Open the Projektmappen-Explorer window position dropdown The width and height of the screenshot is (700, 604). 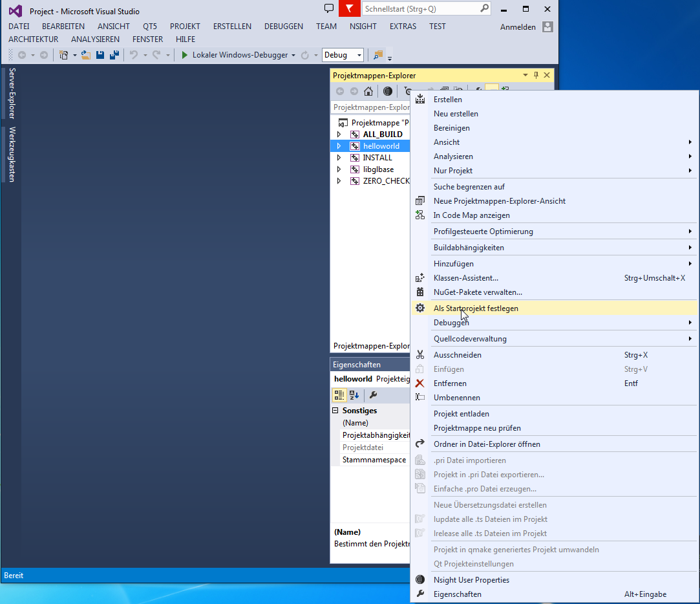pos(525,75)
